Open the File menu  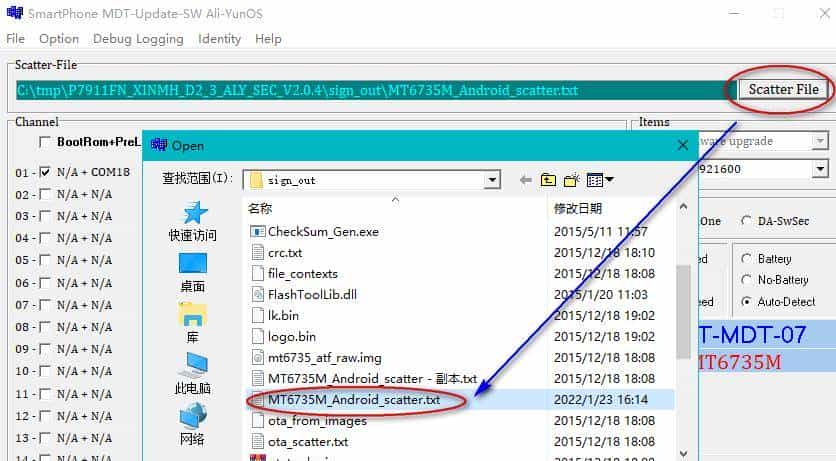[15, 39]
